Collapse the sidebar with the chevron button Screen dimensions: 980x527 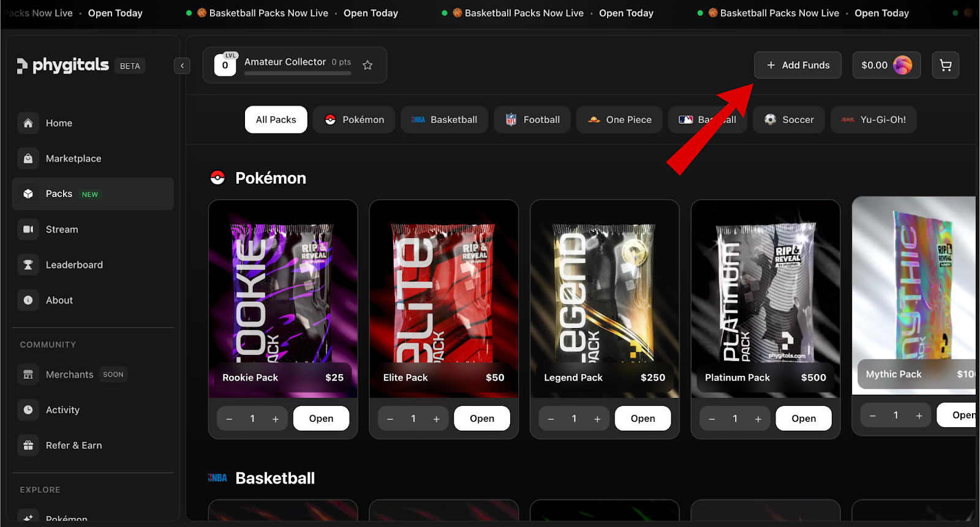point(182,65)
